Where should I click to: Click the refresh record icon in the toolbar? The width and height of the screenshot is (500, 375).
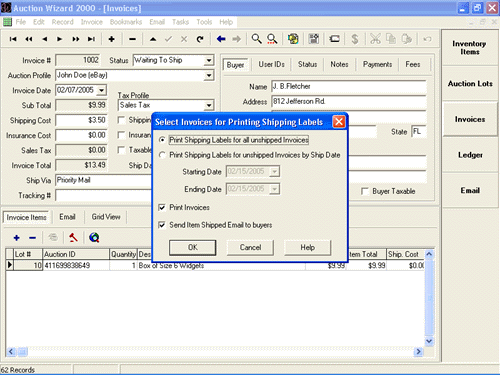pos(200,39)
